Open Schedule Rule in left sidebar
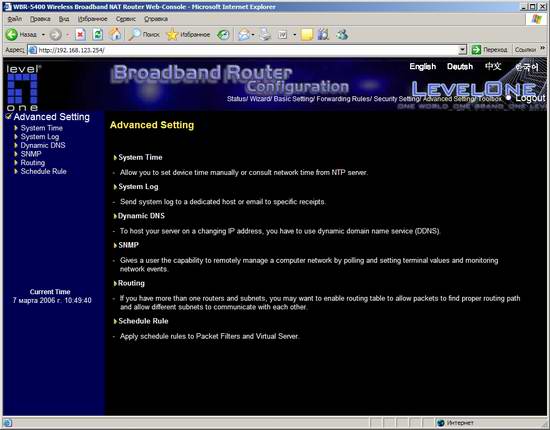This screenshot has height=430, width=550. (43, 171)
